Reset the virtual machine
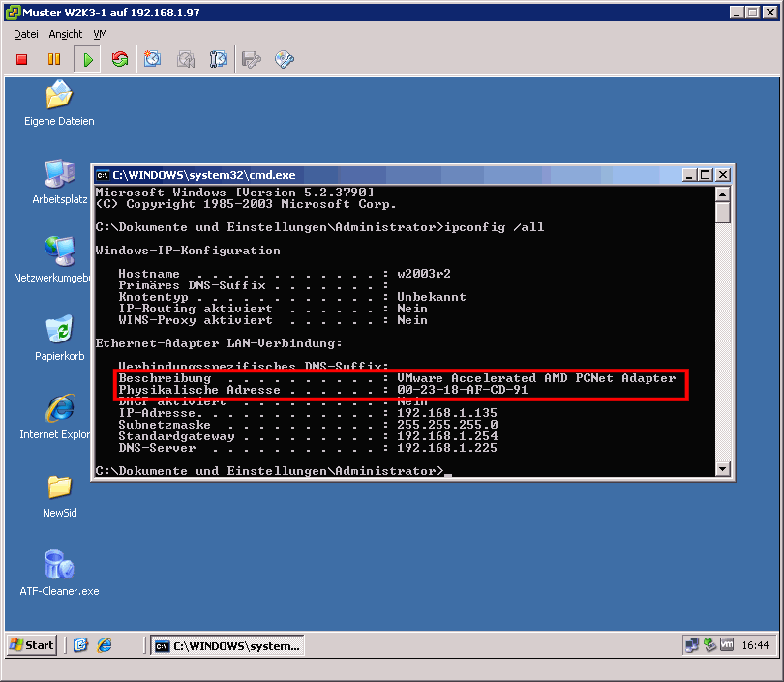 pos(120,60)
